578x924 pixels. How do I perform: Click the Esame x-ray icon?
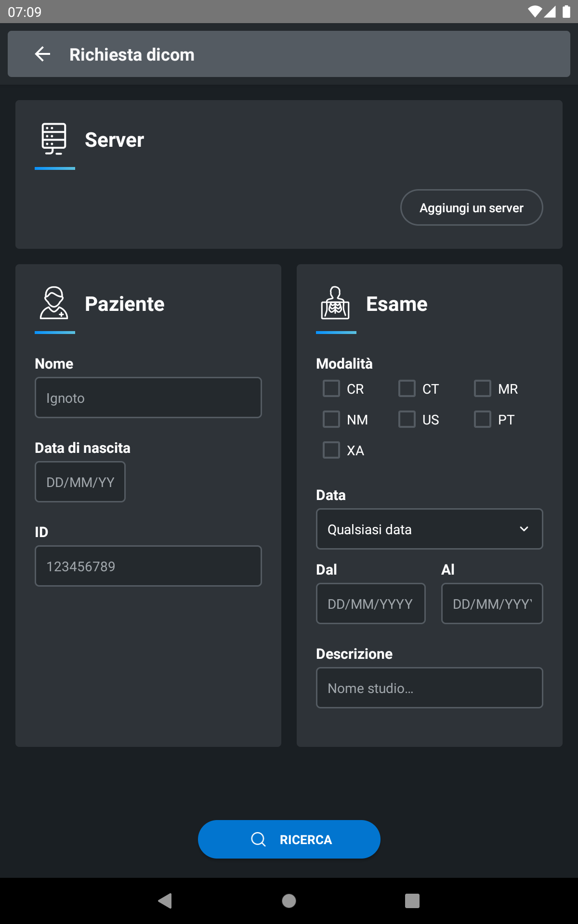coord(335,303)
